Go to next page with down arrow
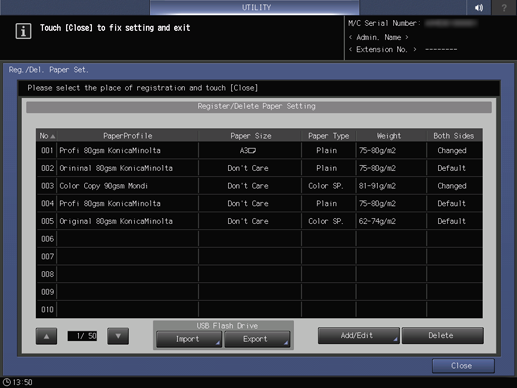 pos(118,336)
